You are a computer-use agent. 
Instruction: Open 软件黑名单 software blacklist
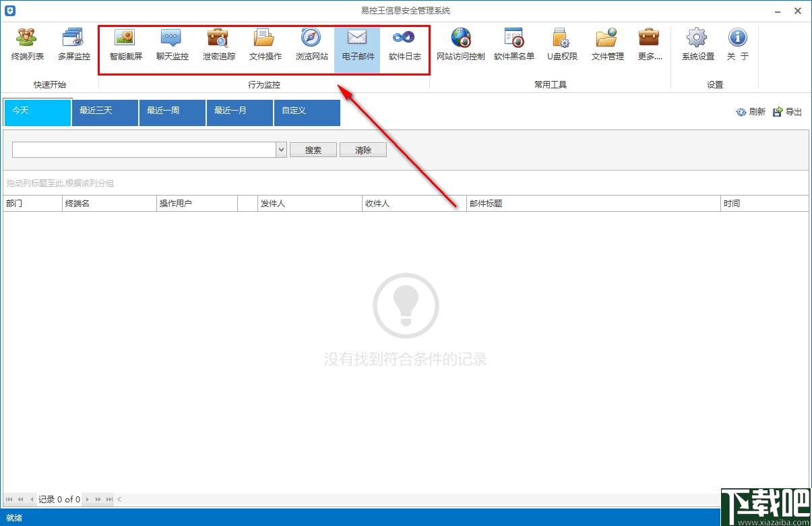click(514, 45)
